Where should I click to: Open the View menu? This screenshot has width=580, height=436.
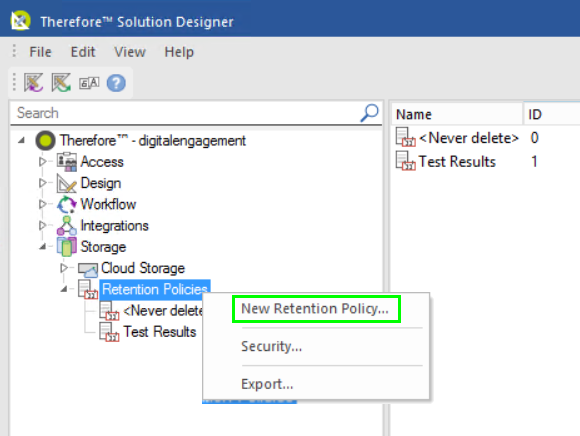click(130, 52)
